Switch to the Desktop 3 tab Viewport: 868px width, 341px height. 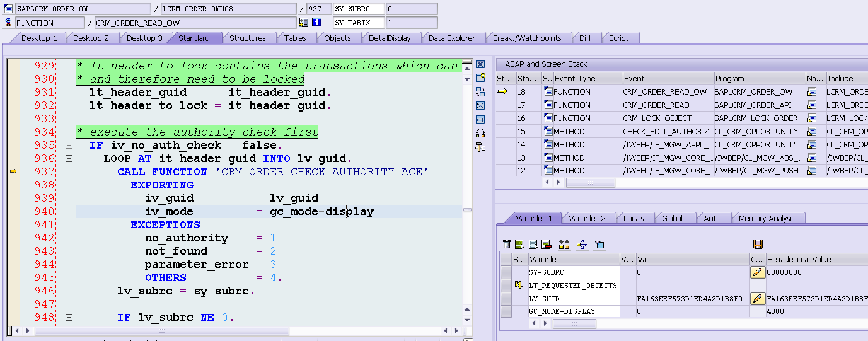tap(144, 38)
